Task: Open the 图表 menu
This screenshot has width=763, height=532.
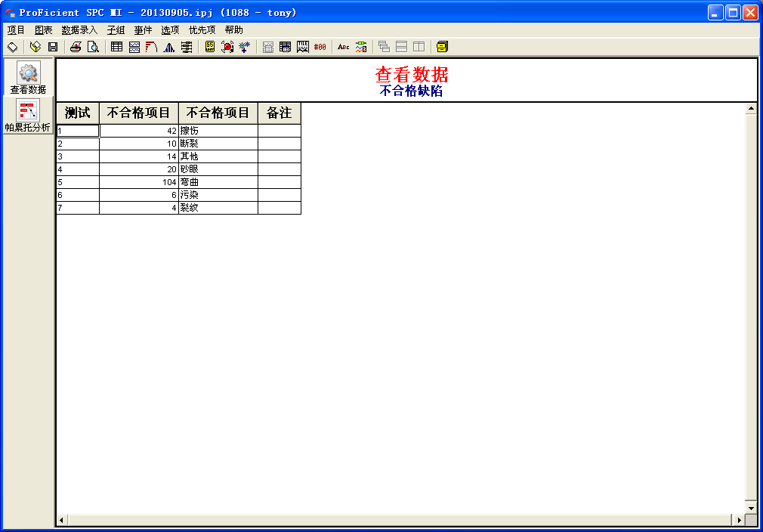Action: [43, 30]
